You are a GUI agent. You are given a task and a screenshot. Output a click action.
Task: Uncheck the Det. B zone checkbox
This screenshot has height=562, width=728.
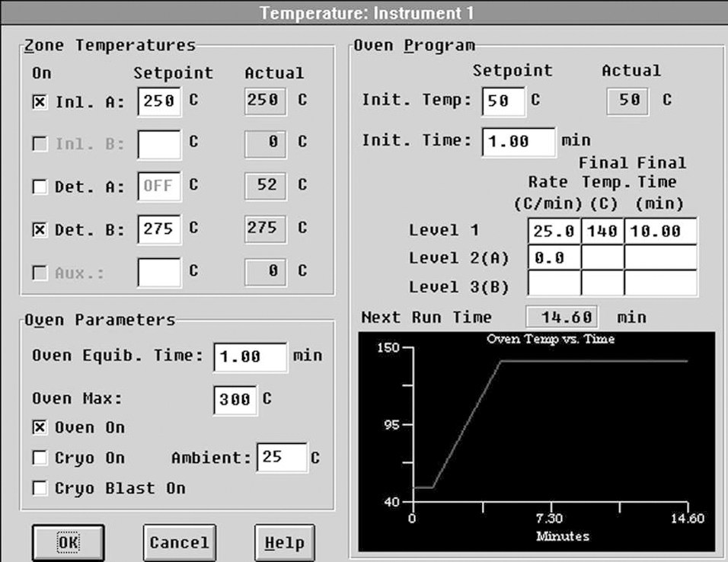[40, 229]
